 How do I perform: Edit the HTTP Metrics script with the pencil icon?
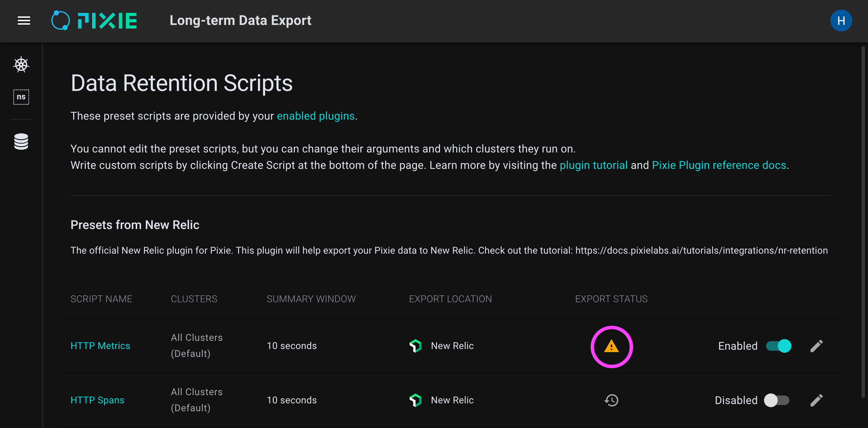(816, 346)
